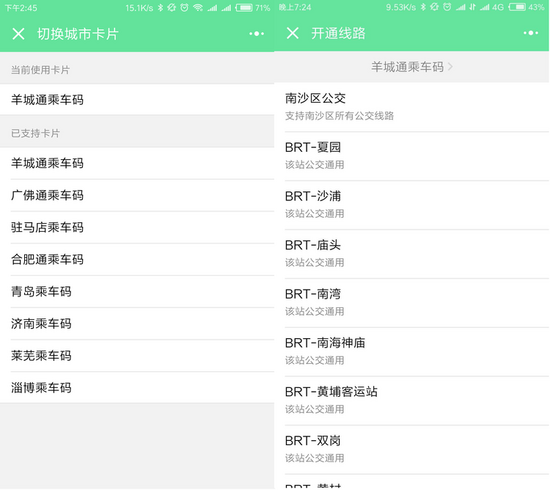Screen dimensions: 550x490
Task: Tap the battery icon showing 43%
Action: tap(517, 7)
